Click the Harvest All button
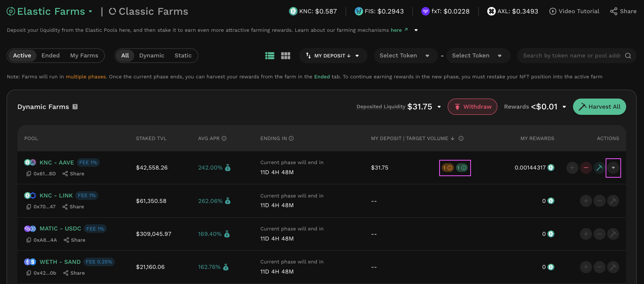Image resolution: width=644 pixels, height=284 pixels. [x=599, y=107]
